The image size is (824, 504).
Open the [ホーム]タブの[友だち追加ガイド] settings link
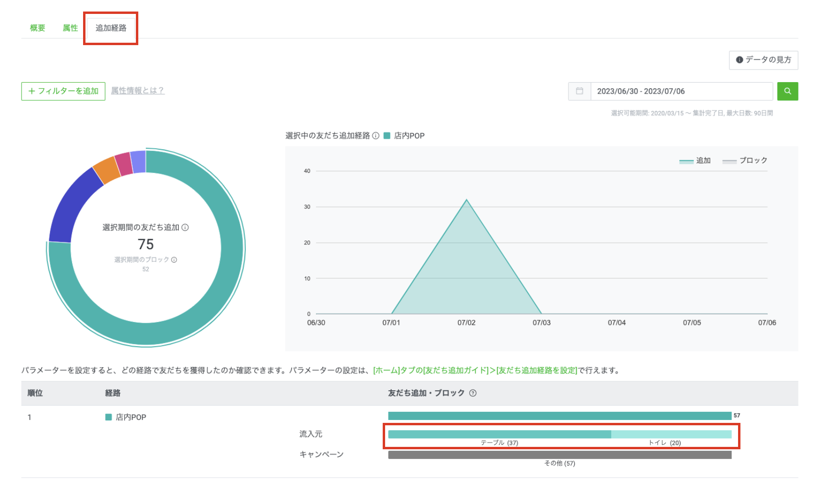(x=475, y=371)
